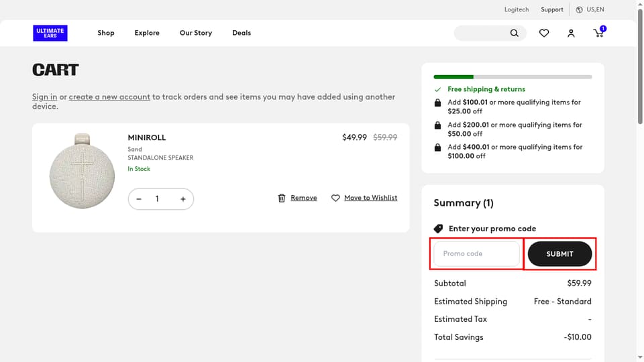Image resolution: width=644 pixels, height=362 pixels.
Task: Click create a new account link
Action: (109, 97)
